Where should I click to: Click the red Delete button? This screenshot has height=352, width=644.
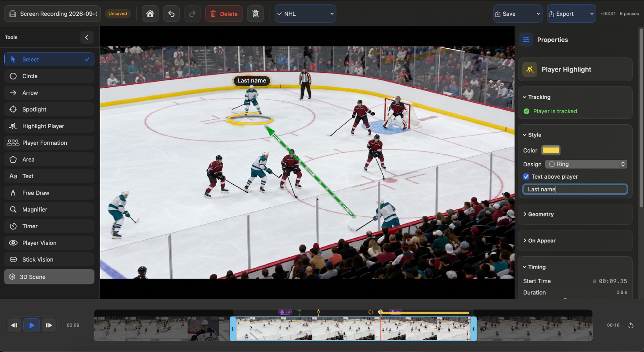[x=224, y=14]
